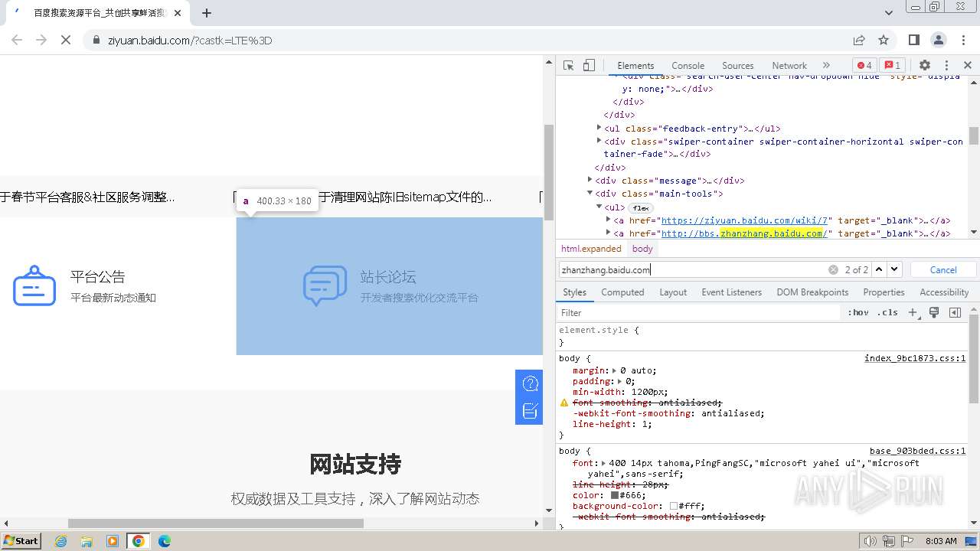Click the help question-mark floating icon

click(530, 383)
